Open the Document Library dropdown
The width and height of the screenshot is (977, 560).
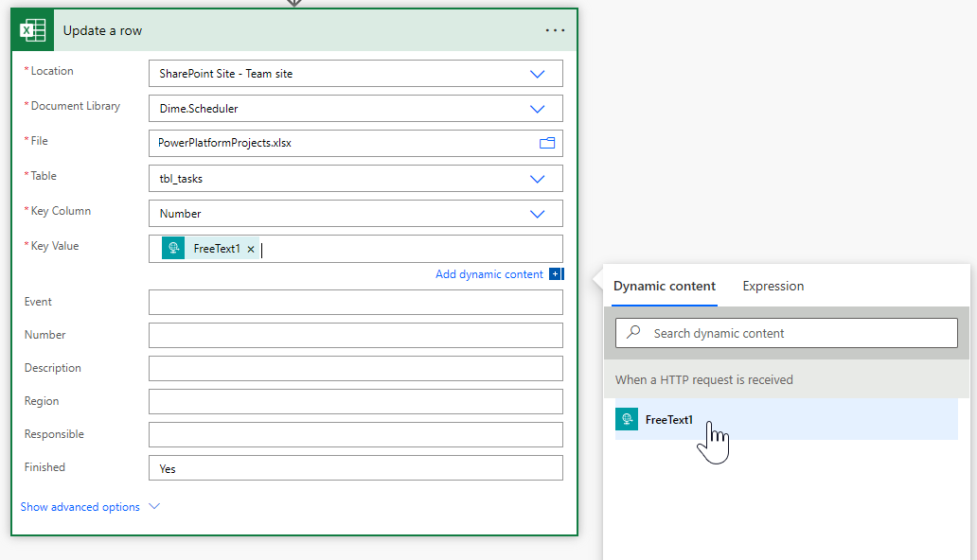pos(537,109)
